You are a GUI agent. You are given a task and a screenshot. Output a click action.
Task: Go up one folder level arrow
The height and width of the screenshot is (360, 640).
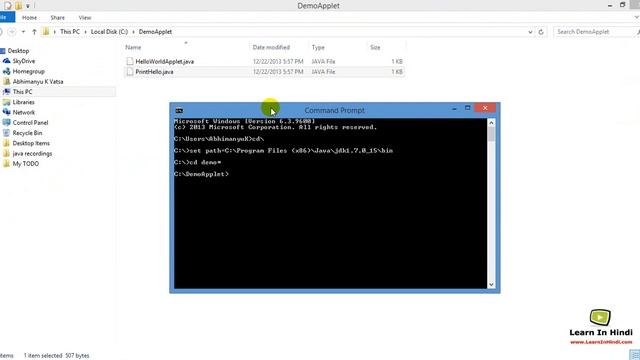34,31
